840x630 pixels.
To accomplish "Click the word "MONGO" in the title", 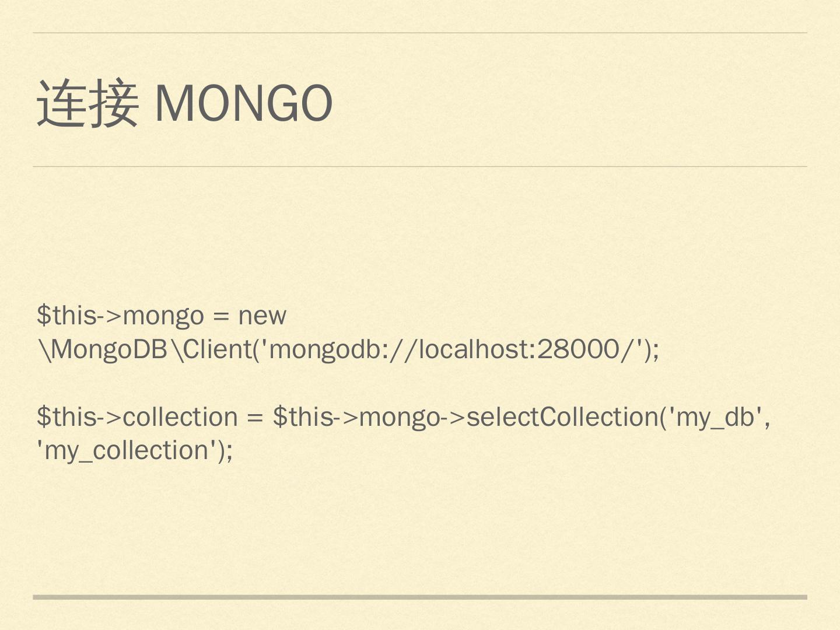I will click(243, 104).
